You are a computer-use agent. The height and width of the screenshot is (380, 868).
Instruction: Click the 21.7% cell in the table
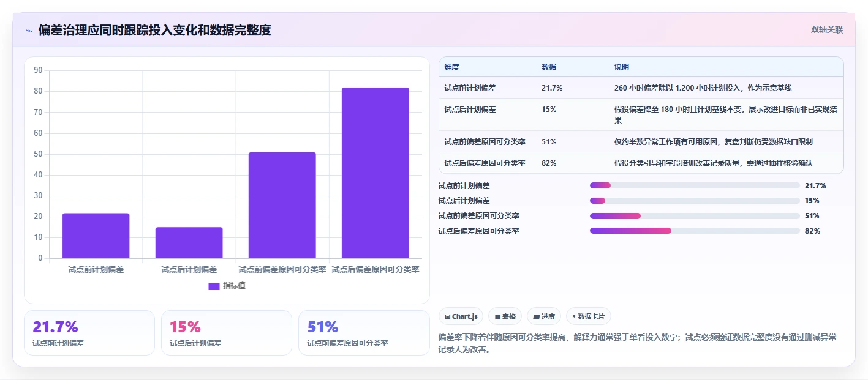pos(552,88)
